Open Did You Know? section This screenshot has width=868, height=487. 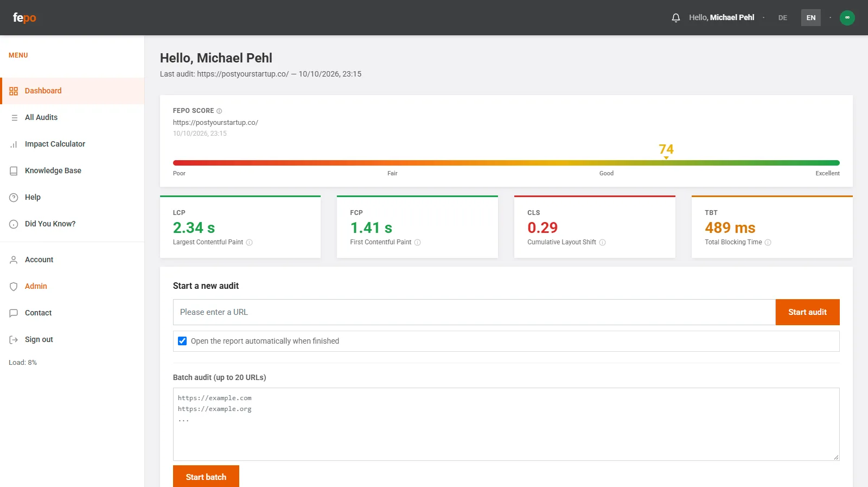pos(73,224)
